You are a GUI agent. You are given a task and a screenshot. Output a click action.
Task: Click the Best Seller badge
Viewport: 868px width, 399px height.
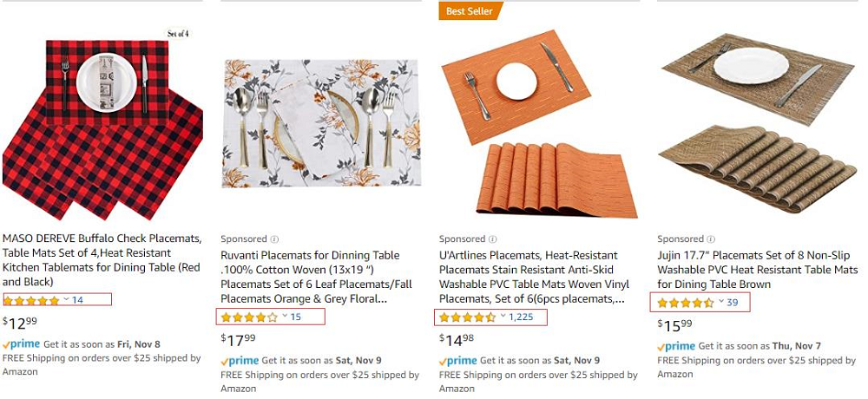(469, 11)
